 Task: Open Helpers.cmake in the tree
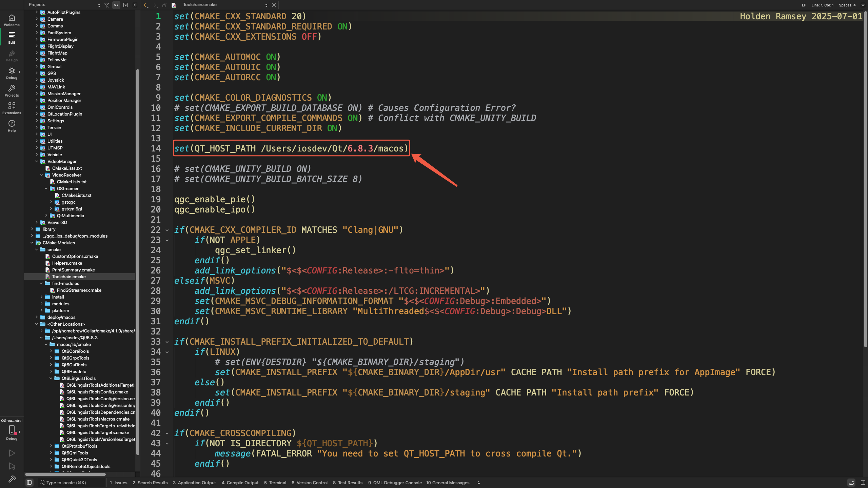(x=67, y=263)
